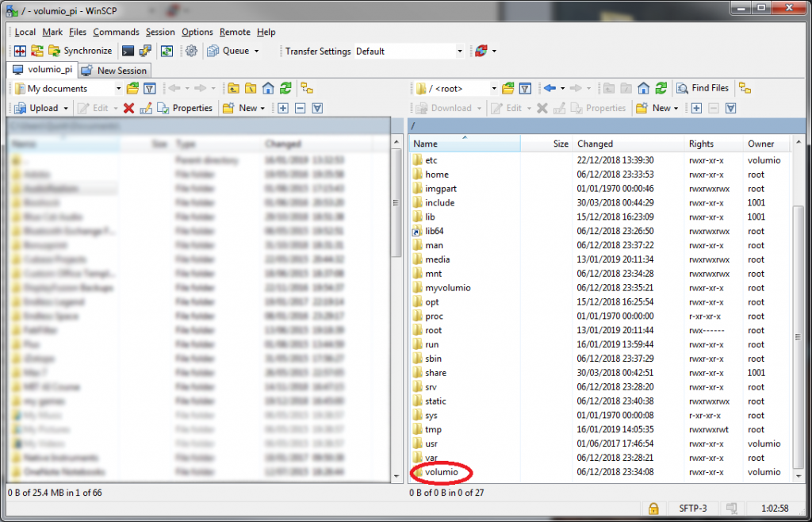The width and height of the screenshot is (812, 522).
Task: Open the Files menu
Action: (78, 32)
